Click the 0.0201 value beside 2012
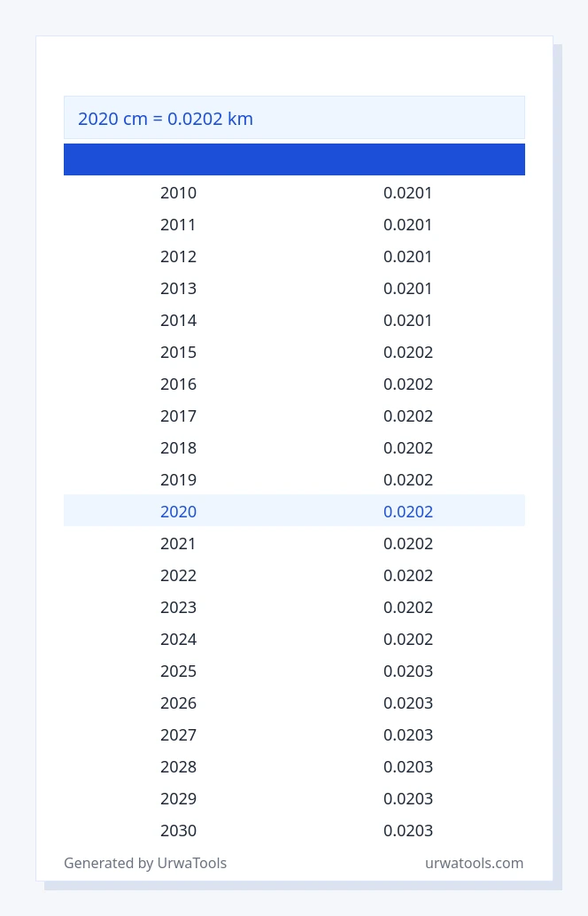This screenshot has width=588, height=916. point(407,256)
